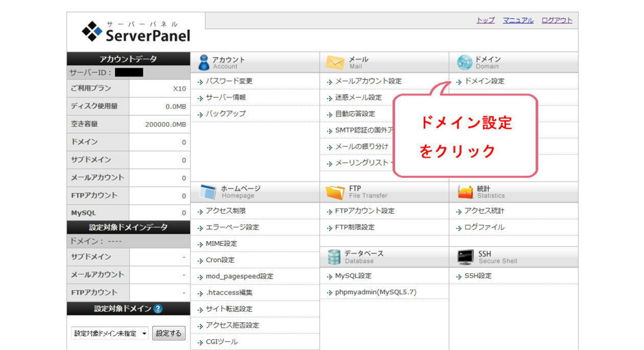Click the MySQL row label

(84, 213)
